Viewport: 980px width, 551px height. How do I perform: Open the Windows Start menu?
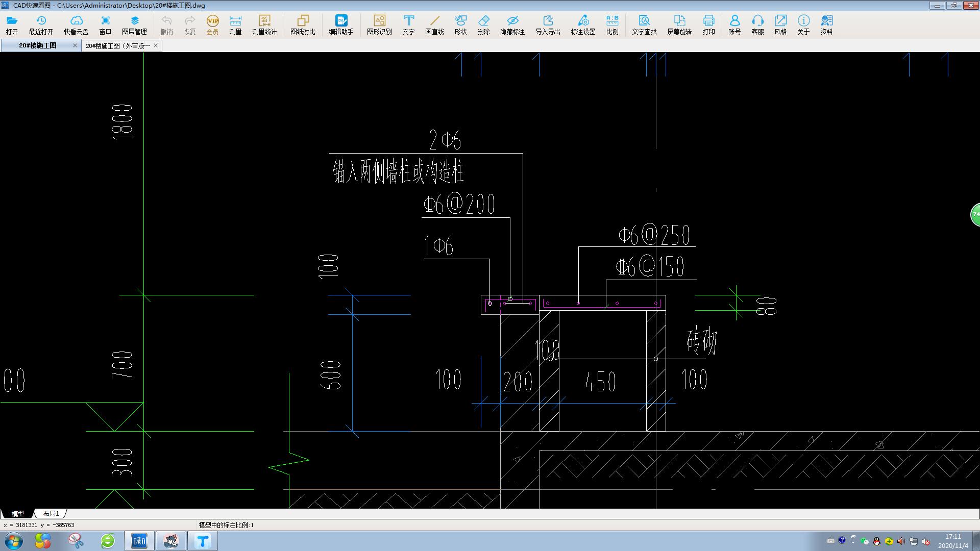click(x=14, y=541)
